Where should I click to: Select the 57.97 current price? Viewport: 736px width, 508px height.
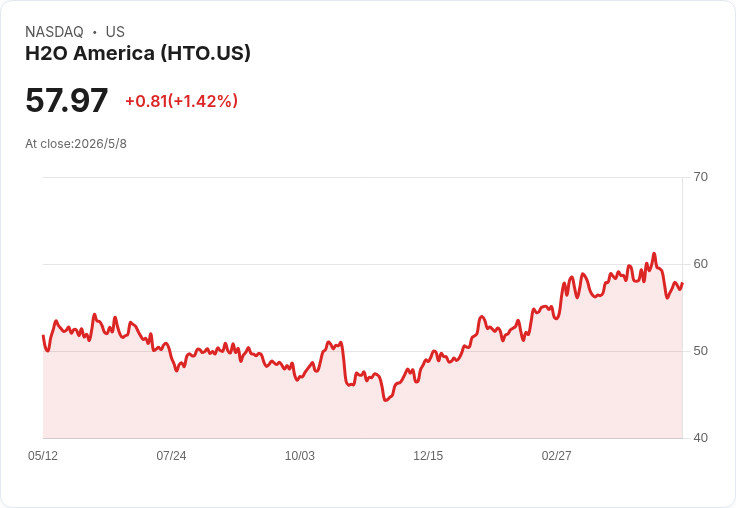[66, 100]
